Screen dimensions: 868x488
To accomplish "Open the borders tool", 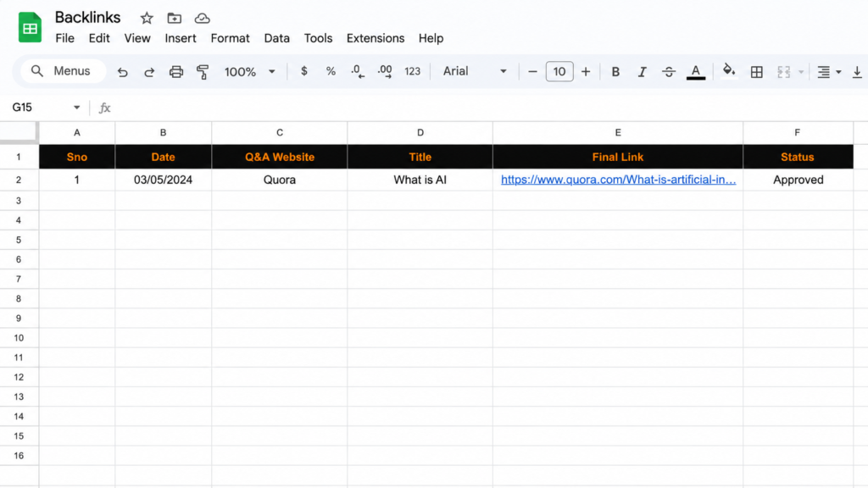I will click(x=757, y=72).
